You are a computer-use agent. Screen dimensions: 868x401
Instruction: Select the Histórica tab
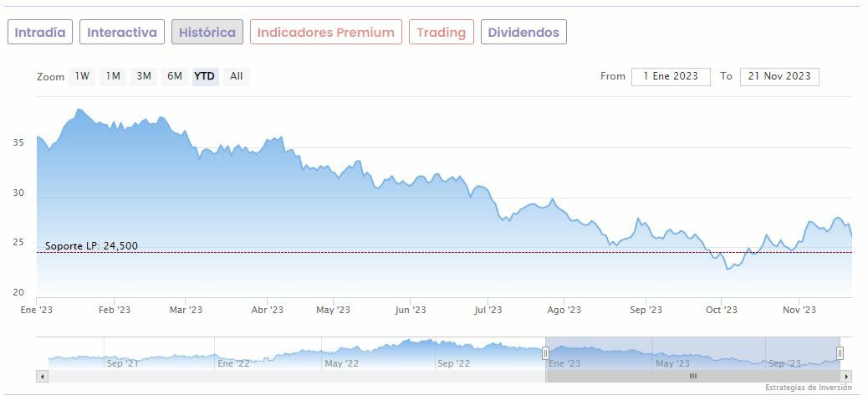(x=207, y=33)
